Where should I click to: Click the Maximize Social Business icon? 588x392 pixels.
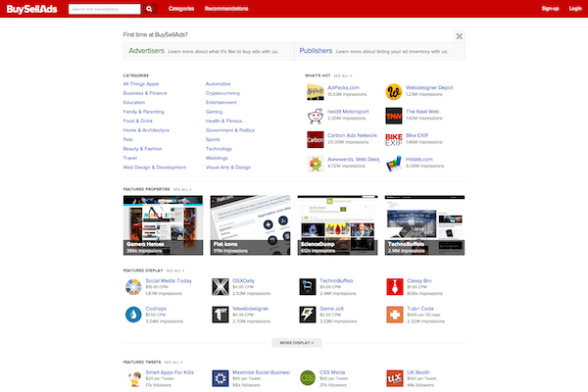point(220,378)
